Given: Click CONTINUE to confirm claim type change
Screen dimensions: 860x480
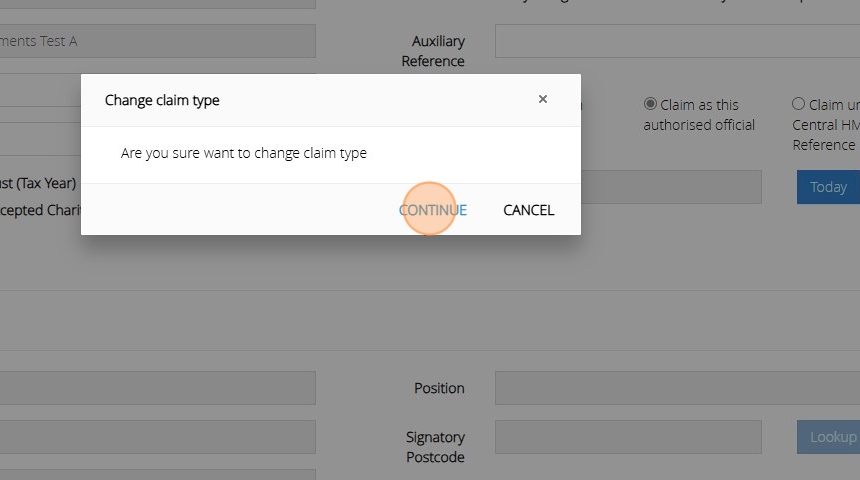Looking at the screenshot, I should pos(432,210).
